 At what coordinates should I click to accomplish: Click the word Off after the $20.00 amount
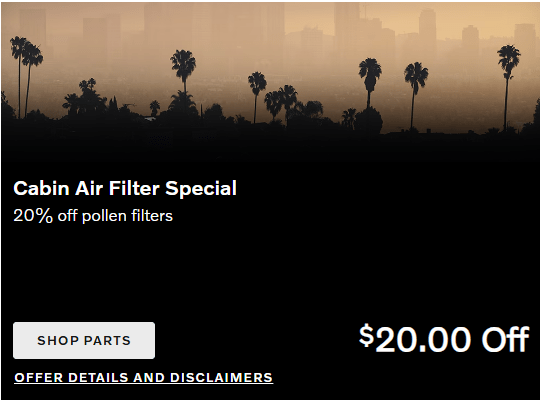(x=505, y=340)
